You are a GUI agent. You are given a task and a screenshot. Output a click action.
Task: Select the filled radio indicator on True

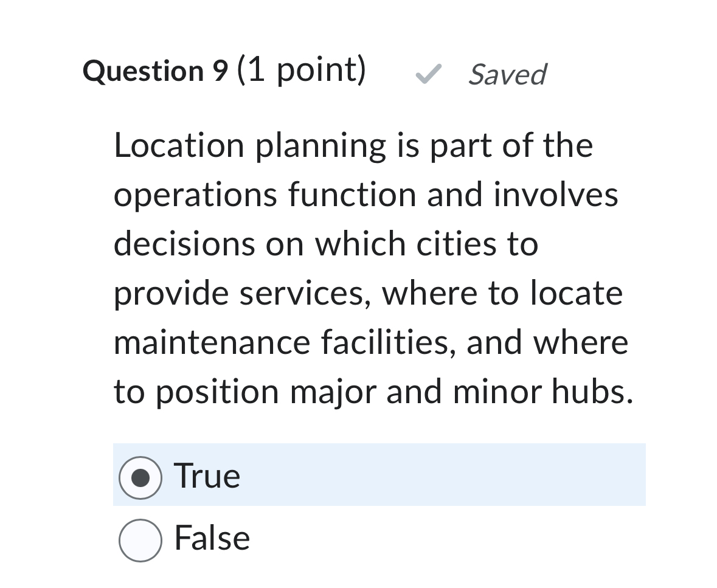(140, 476)
